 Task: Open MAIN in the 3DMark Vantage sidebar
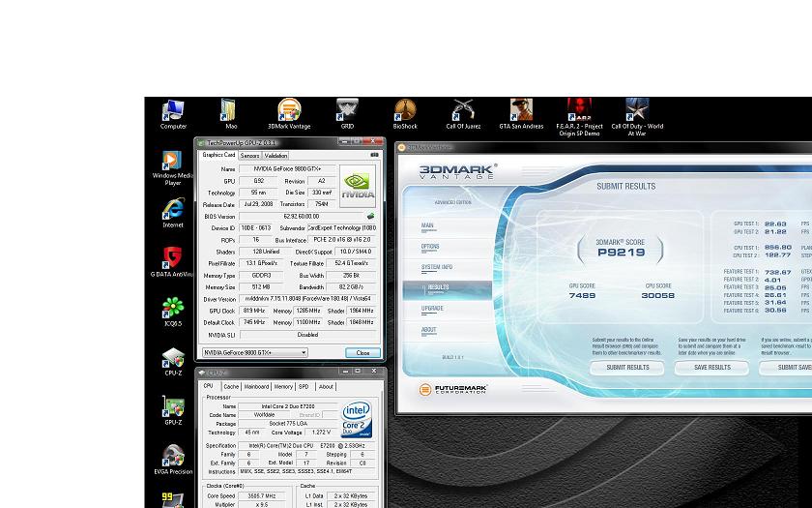[x=427, y=226]
